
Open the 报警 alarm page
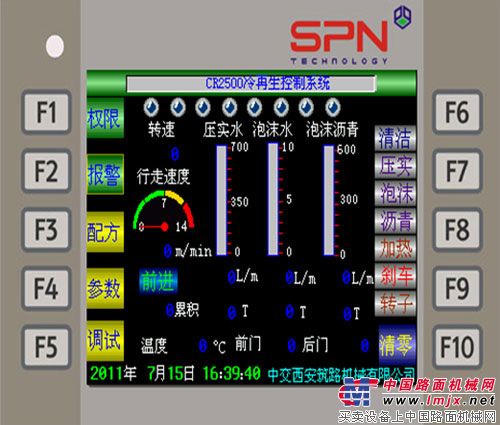105,174
